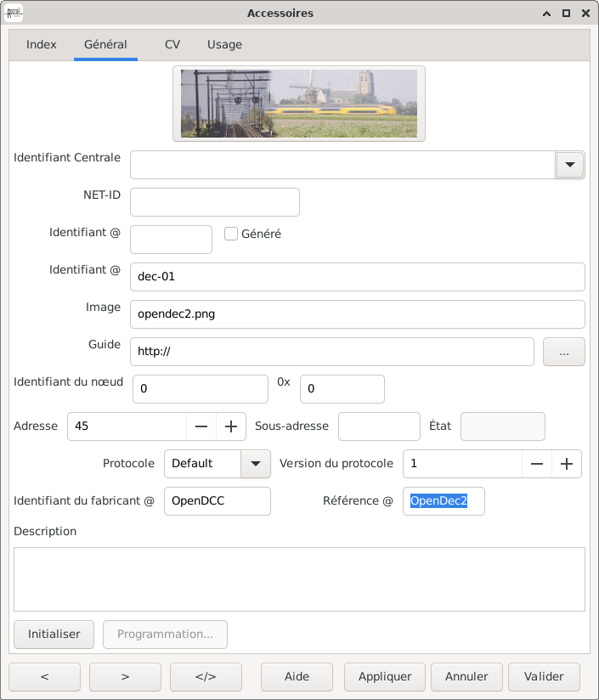The width and height of the screenshot is (599, 700).
Task: Open the CV tab
Action: pyautogui.click(x=172, y=44)
